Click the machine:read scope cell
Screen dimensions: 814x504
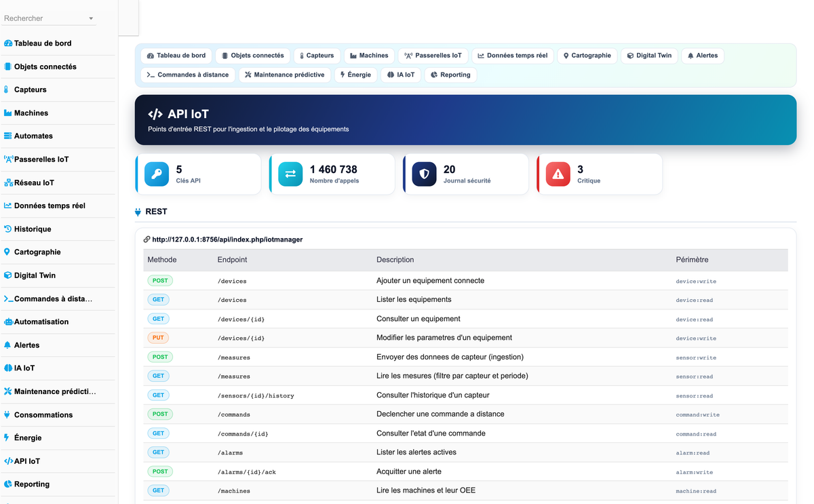(x=696, y=491)
